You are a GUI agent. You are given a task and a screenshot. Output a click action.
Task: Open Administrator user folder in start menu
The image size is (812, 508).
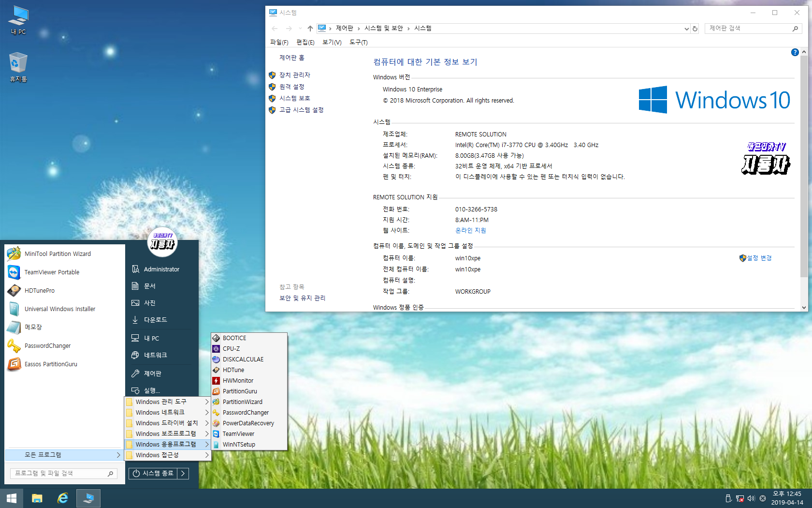pos(161,269)
